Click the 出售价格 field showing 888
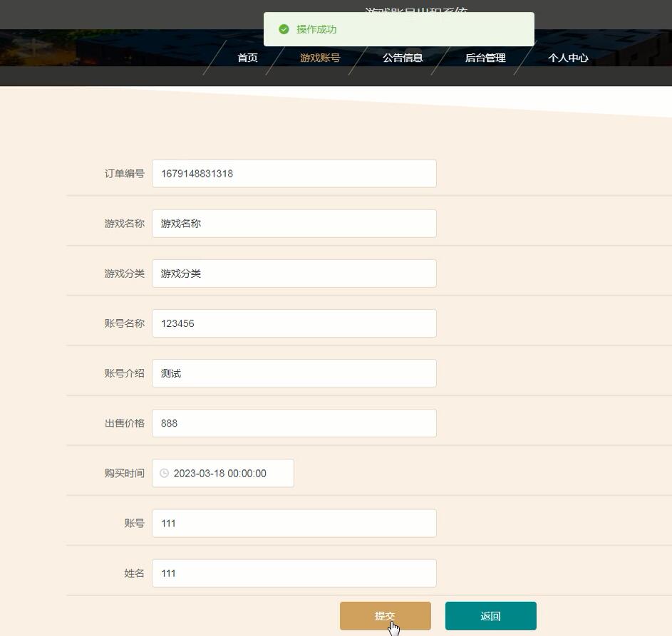This screenshot has height=636, width=672. click(294, 423)
